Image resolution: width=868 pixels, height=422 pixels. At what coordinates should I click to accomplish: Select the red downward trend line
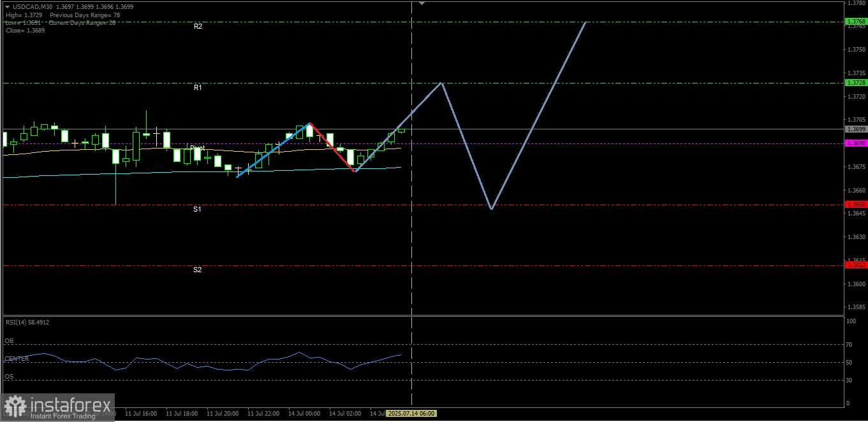(x=332, y=147)
